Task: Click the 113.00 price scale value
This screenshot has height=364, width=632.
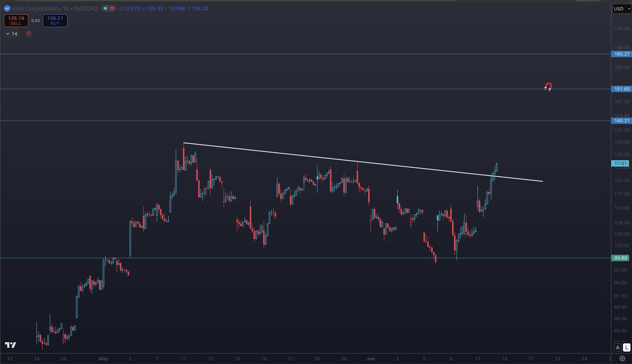Action: pos(623,207)
